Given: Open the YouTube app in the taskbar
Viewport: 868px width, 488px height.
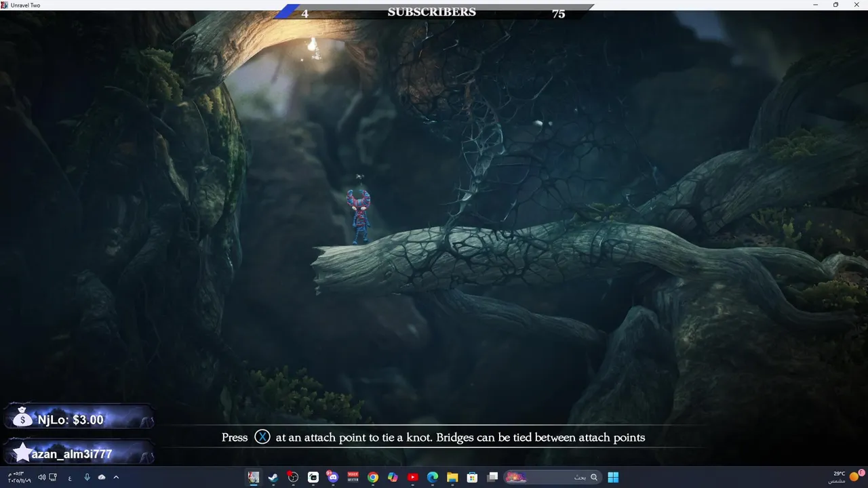Looking at the screenshot, I should 413,477.
